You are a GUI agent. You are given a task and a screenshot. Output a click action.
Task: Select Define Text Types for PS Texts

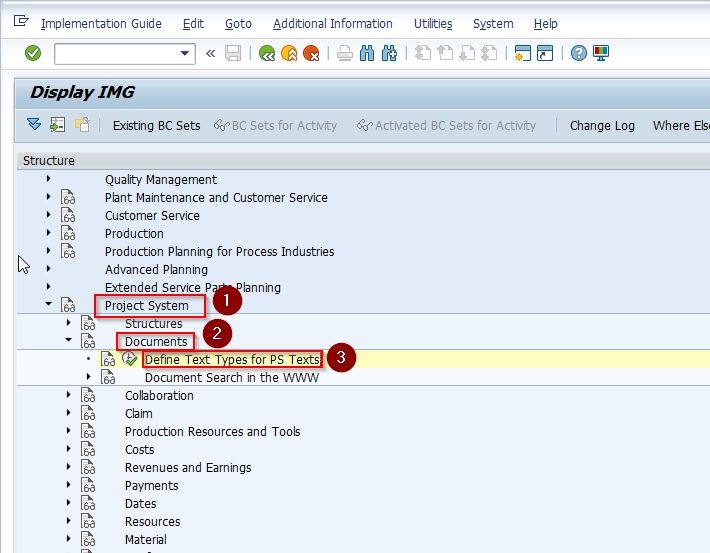(x=232, y=360)
